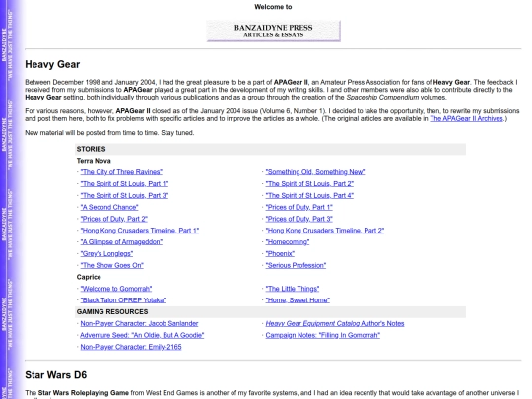Open "The Spirit of St Louis, Part 1"

(124, 184)
